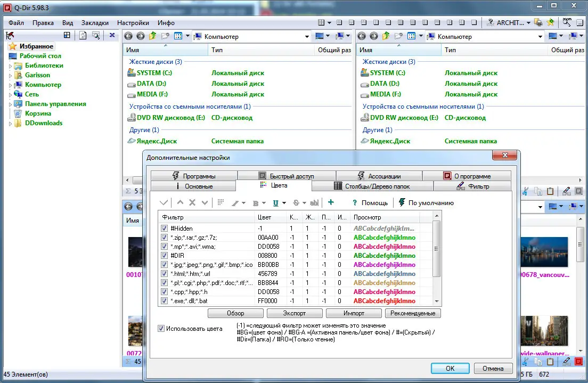Open the Настройки menu
The height and width of the screenshot is (383, 588).
(133, 23)
